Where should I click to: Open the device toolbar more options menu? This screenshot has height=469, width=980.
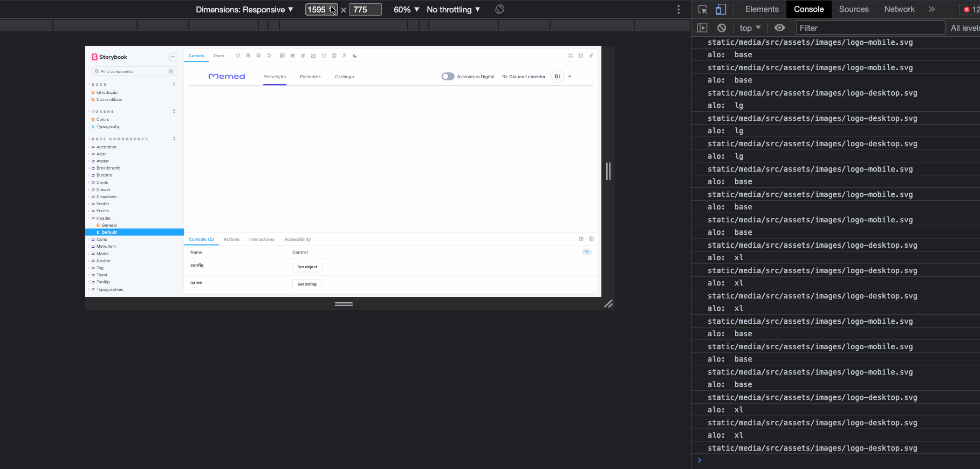click(x=679, y=10)
